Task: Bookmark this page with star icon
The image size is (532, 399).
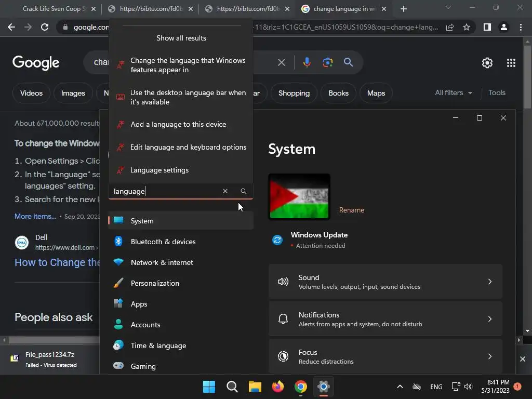Action: 467,27
